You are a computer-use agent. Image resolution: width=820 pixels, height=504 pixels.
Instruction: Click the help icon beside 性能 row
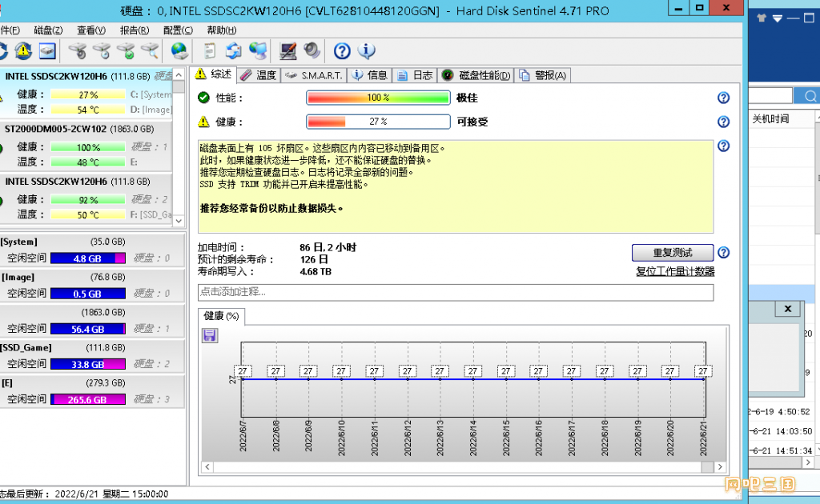click(x=723, y=98)
